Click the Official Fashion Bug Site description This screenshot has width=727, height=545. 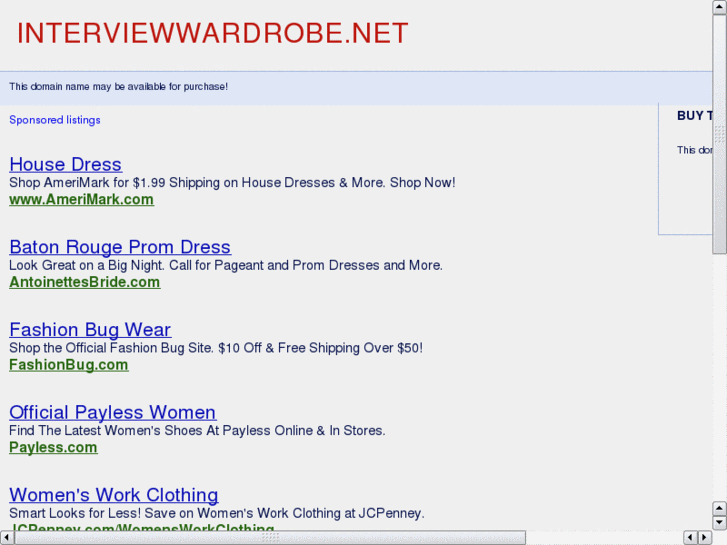tap(216, 348)
